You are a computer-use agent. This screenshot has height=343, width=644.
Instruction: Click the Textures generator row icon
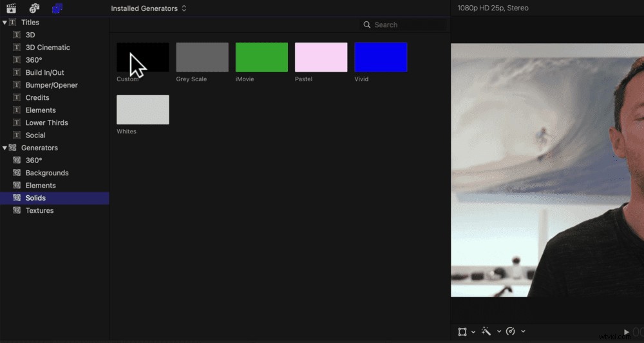click(x=17, y=210)
